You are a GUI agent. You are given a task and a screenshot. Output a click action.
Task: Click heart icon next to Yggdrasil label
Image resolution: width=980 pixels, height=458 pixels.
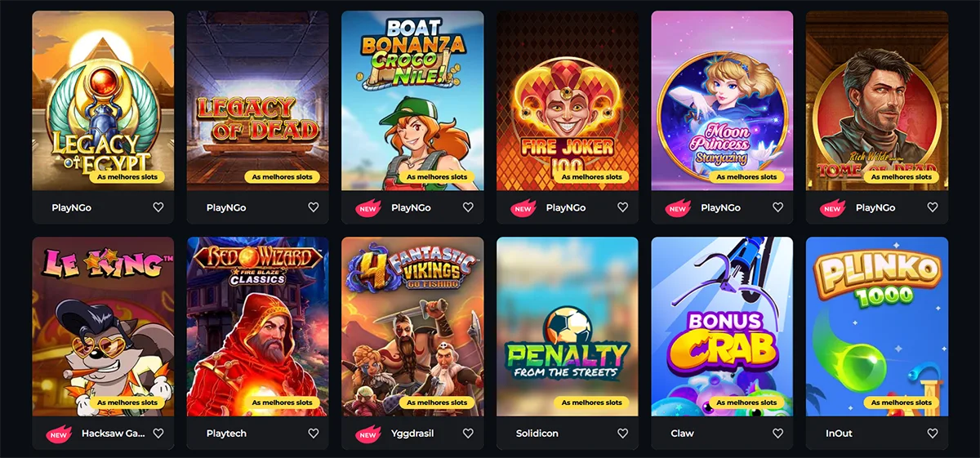[x=468, y=434]
